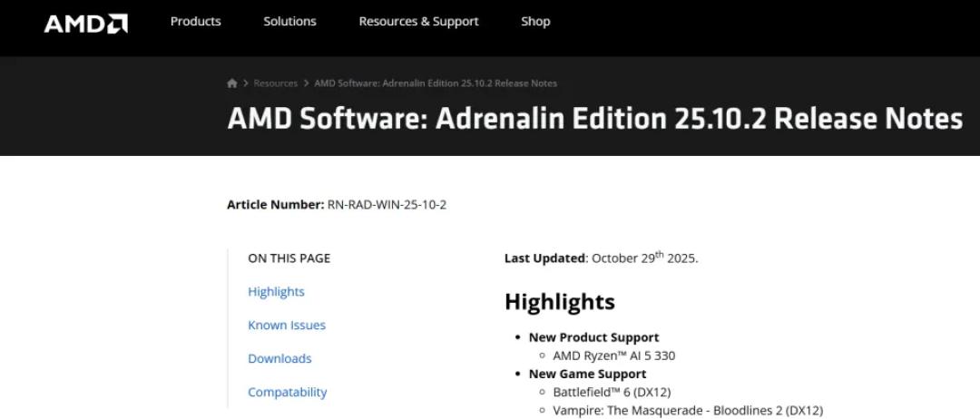Open the Shop menu
Viewport: 980px width, 419px height.
(535, 21)
